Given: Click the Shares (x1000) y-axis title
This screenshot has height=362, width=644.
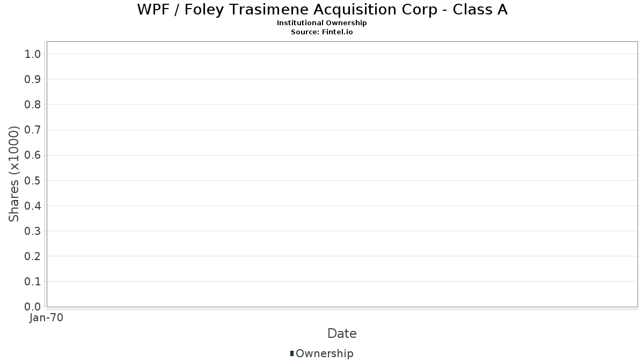Looking at the screenshot, I should point(14,174).
